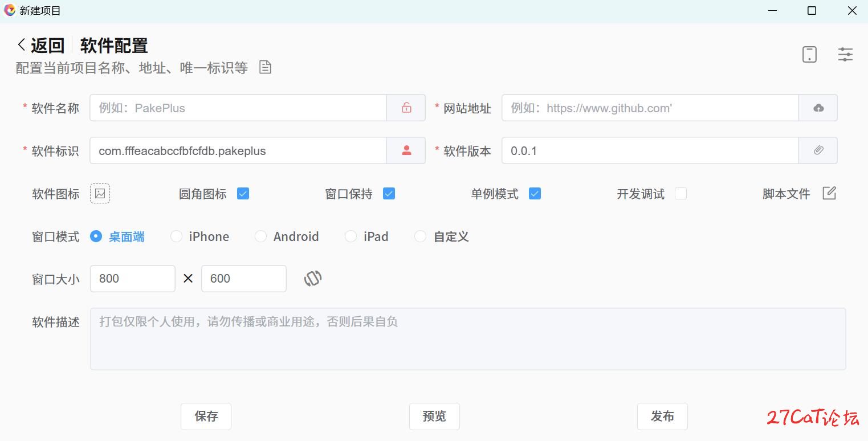Toggle the 窗口保持 checkbox
Screen dimensions: 868x441
[389, 194]
